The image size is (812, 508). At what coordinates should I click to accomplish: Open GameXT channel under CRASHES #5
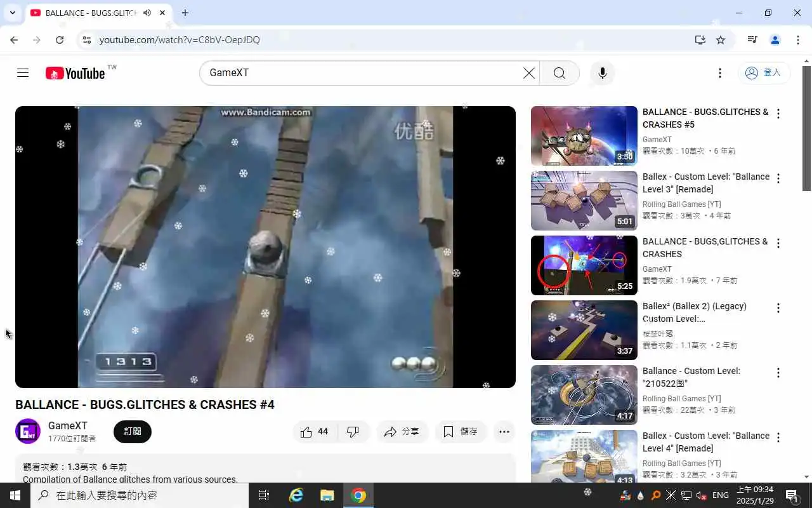click(657, 140)
